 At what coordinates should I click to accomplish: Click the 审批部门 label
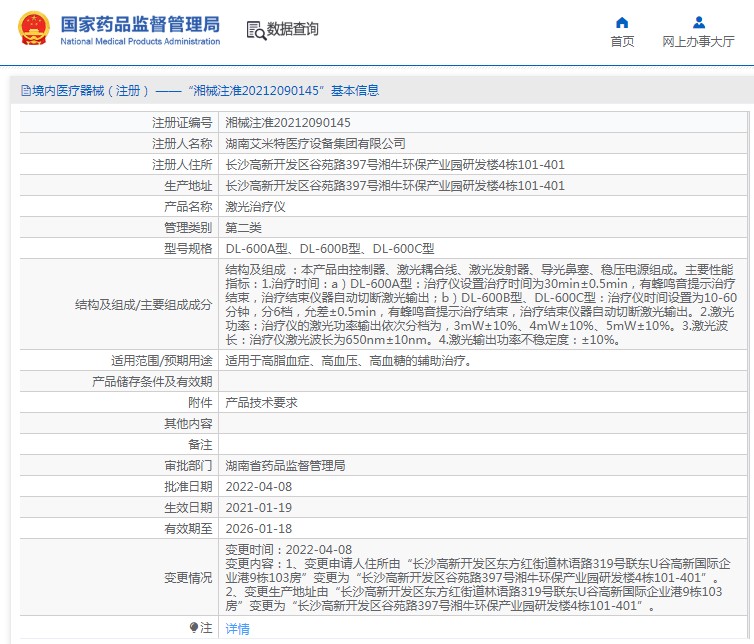pos(188,466)
